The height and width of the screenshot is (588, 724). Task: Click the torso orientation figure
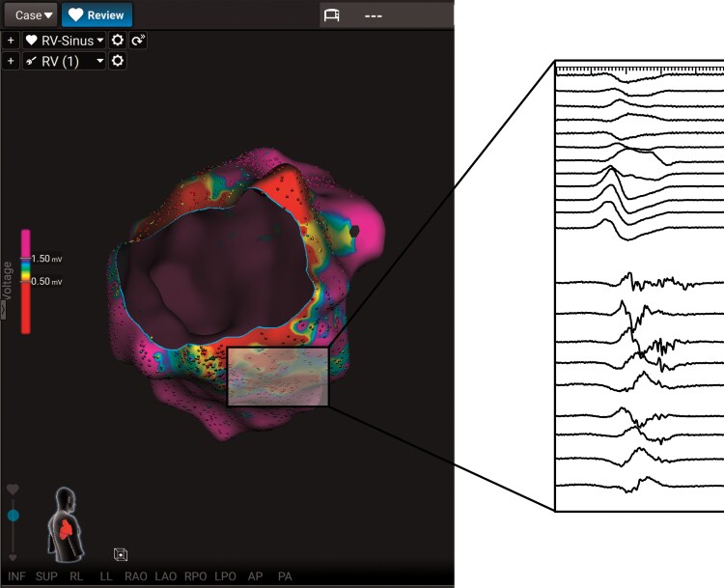pos(66,524)
